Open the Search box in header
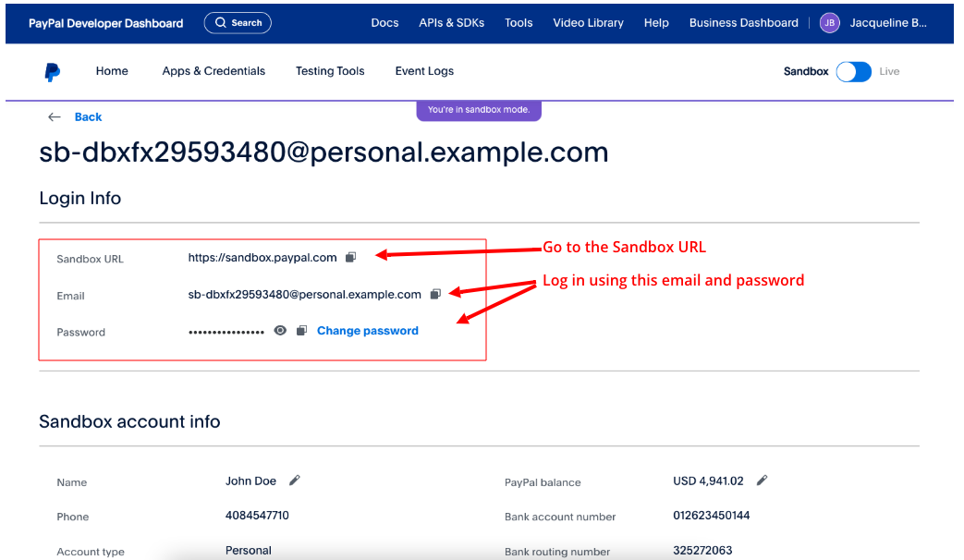964x560 pixels. [x=238, y=23]
